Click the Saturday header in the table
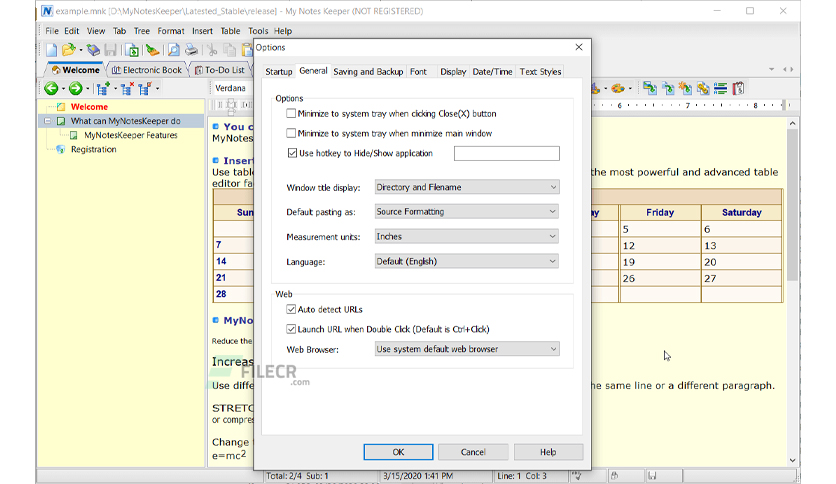The height and width of the screenshot is (484, 836). click(x=742, y=212)
